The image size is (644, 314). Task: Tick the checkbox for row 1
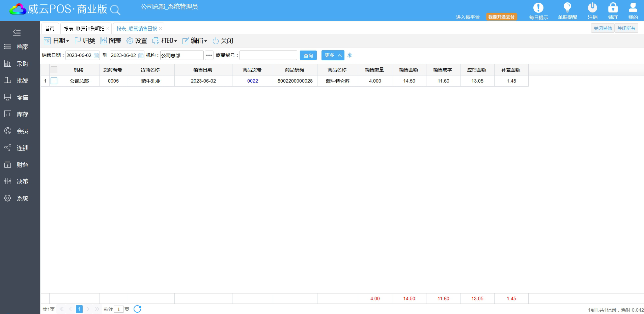pyautogui.click(x=54, y=81)
